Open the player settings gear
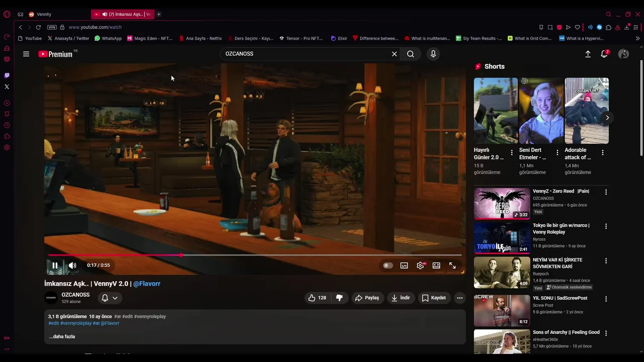Screen dimensions: 644x362 420,265
